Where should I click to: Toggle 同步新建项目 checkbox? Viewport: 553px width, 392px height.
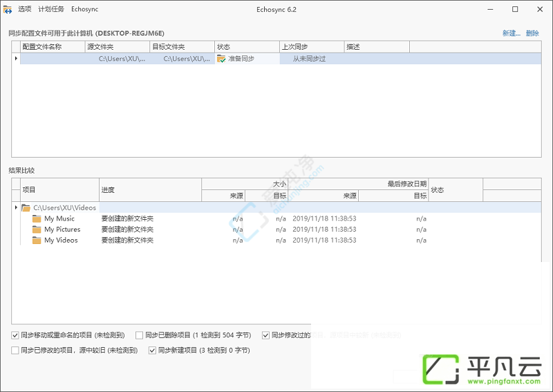[152, 351]
